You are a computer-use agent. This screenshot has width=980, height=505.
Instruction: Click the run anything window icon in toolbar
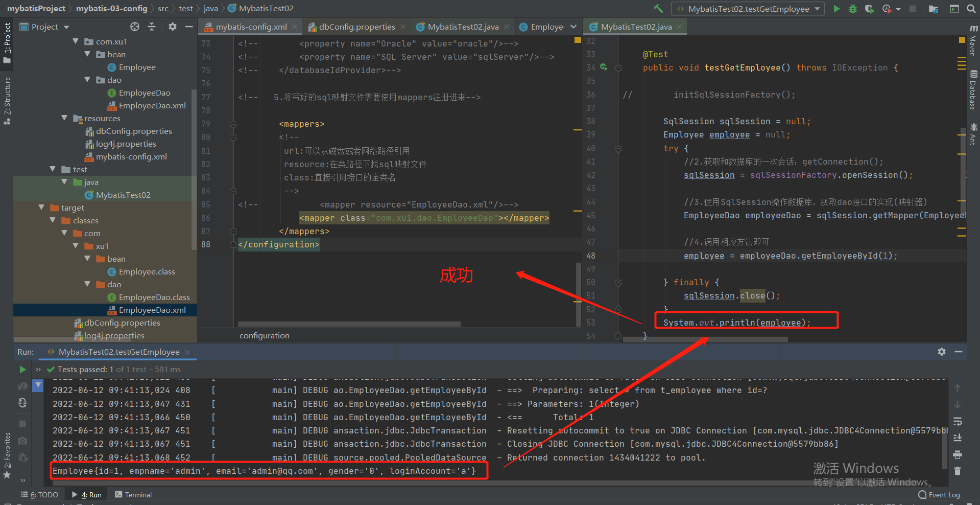point(954,9)
